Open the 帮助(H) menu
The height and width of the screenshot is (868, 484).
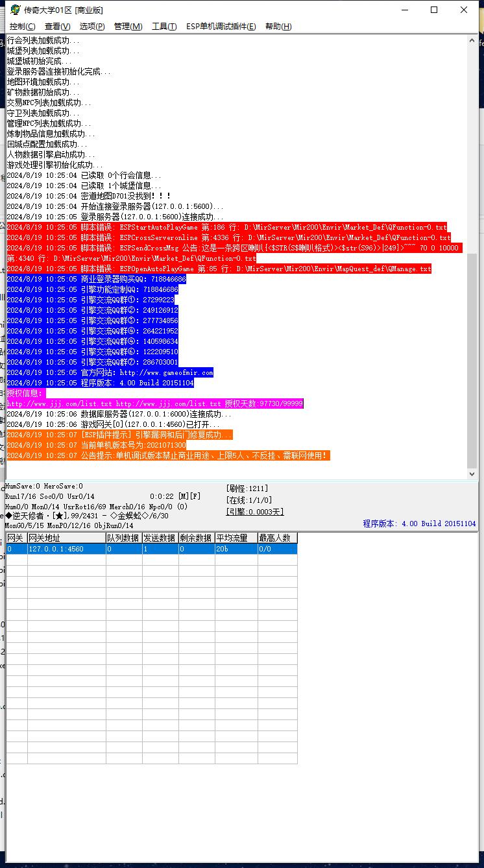pyautogui.click(x=278, y=27)
